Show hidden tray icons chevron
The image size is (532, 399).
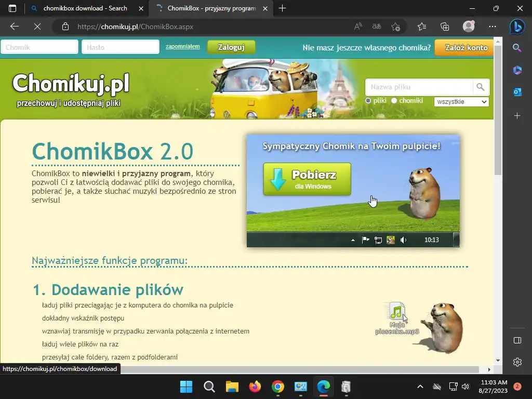pyautogui.click(x=420, y=387)
